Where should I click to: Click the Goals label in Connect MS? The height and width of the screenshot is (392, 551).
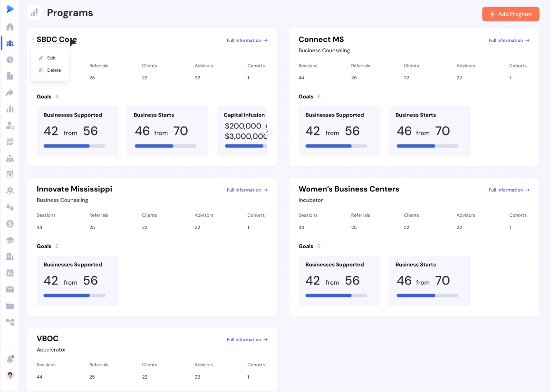306,96
